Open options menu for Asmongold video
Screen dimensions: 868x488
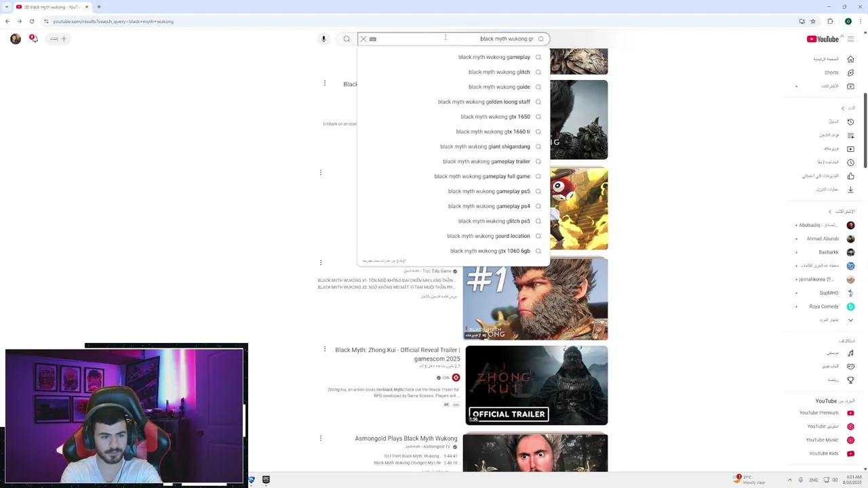[321, 439]
